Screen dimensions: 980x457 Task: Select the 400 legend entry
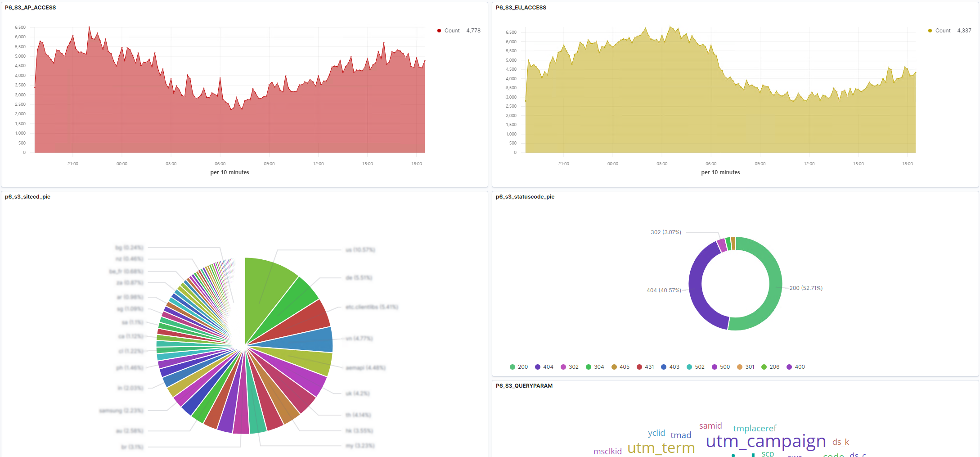796,367
